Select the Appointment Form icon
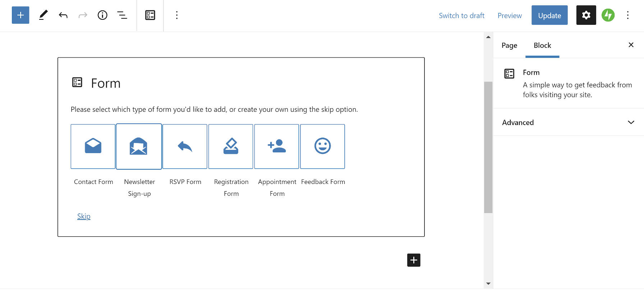This screenshot has width=644, height=290. tap(277, 146)
